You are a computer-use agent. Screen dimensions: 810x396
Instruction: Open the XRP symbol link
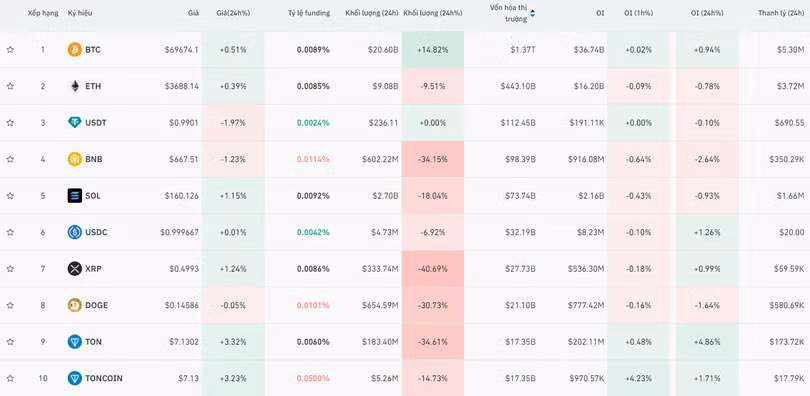[94, 268]
